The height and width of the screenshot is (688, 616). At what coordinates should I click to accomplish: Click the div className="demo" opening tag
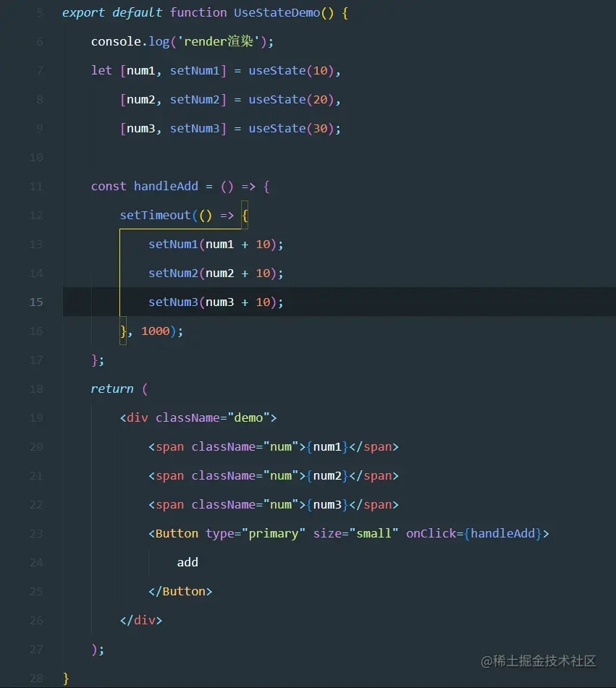198,417
